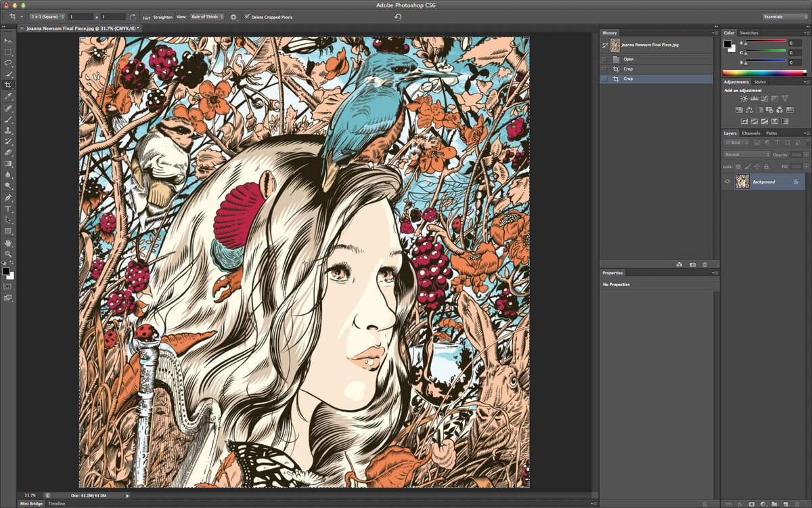The image size is (812, 508).
Task: Add a Brightness/Contrast adjustment
Action: pos(744,98)
